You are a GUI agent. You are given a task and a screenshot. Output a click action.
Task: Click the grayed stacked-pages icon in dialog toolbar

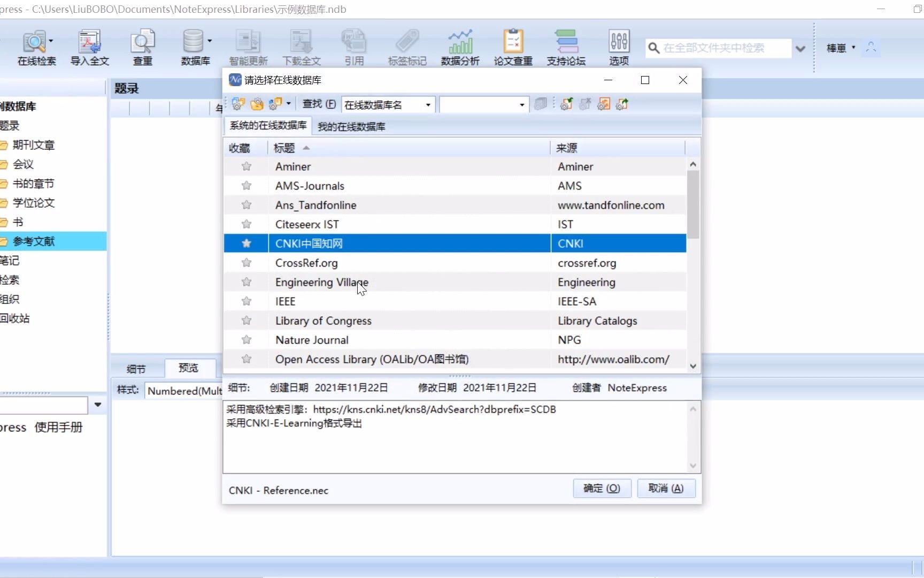(541, 104)
